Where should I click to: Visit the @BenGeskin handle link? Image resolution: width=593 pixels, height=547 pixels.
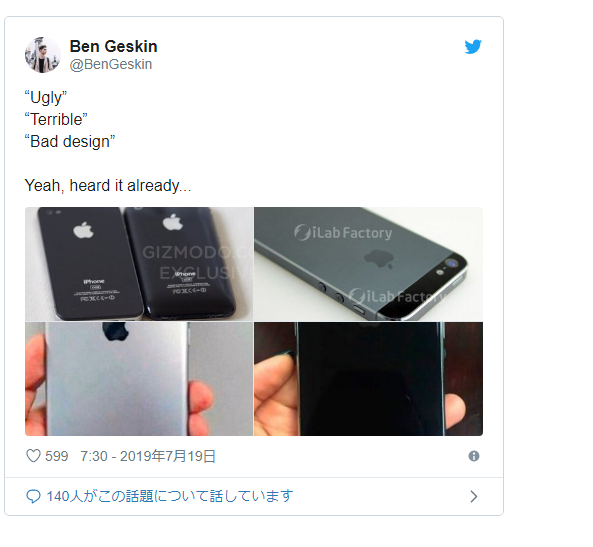111,64
